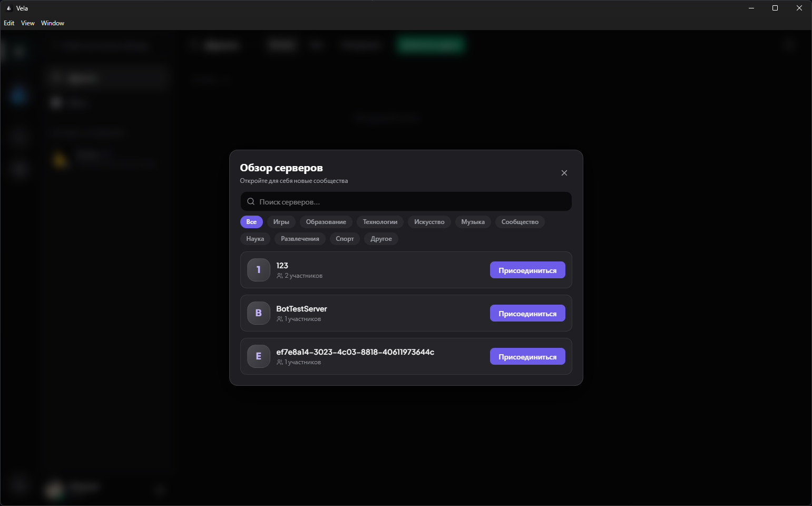Choose the "Искусство" filter chip

click(x=429, y=222)
